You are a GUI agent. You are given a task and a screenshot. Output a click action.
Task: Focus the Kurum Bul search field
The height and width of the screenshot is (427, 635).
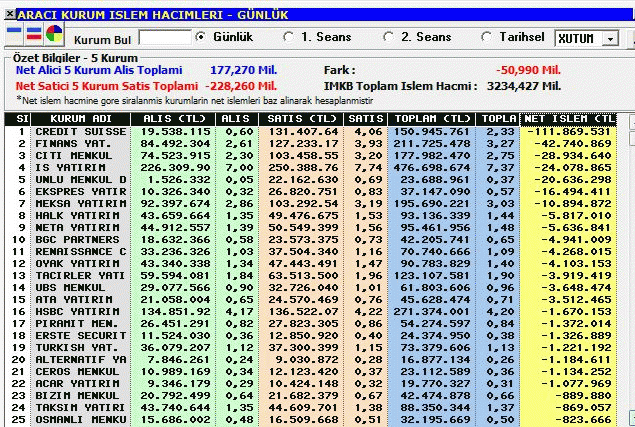point(165,37)
